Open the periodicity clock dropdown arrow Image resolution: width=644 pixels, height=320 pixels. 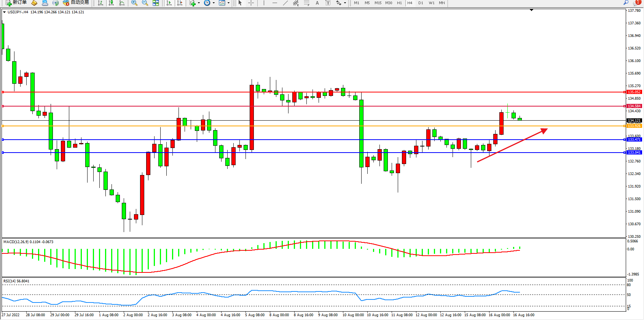tap(214, 3)
